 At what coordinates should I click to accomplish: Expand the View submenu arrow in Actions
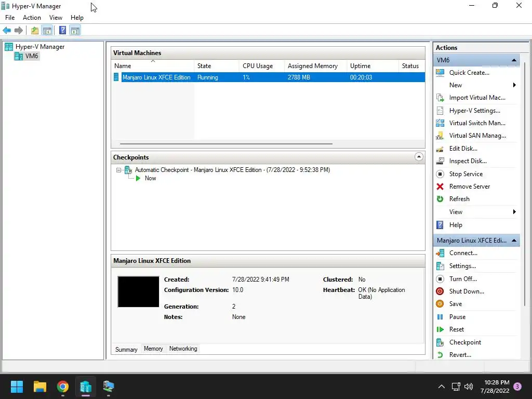pyautogui.click(x=514, y=212)
